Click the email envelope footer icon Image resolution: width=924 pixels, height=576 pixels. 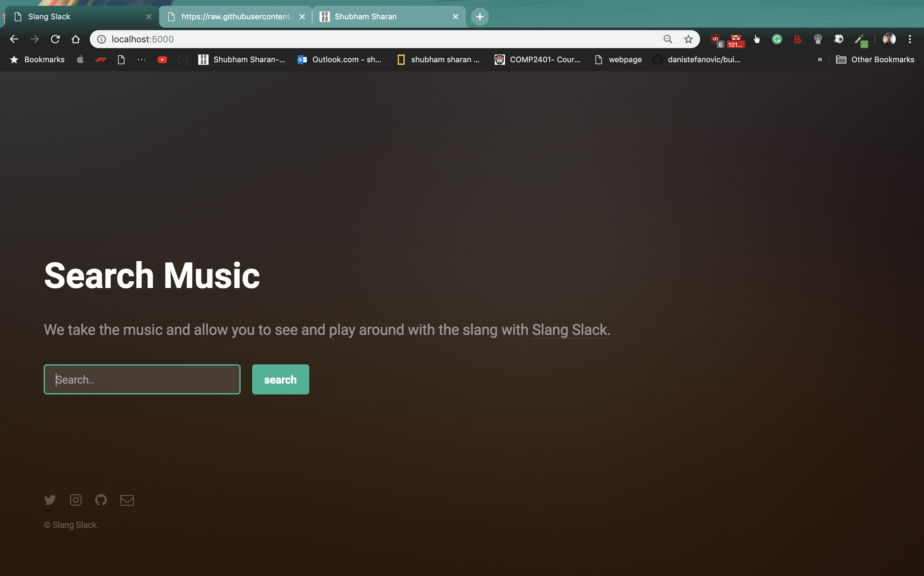[x=127, y=500]
